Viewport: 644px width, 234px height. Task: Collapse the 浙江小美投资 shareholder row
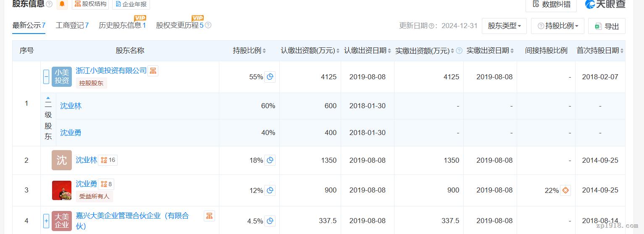coord(46,77)
